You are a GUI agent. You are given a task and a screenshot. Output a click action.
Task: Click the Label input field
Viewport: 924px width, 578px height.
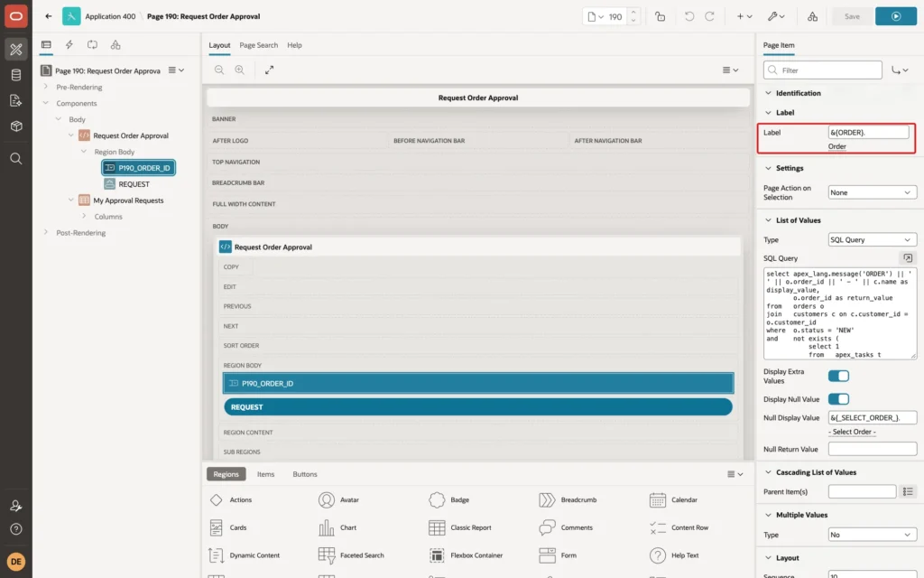tap(869, 132)
